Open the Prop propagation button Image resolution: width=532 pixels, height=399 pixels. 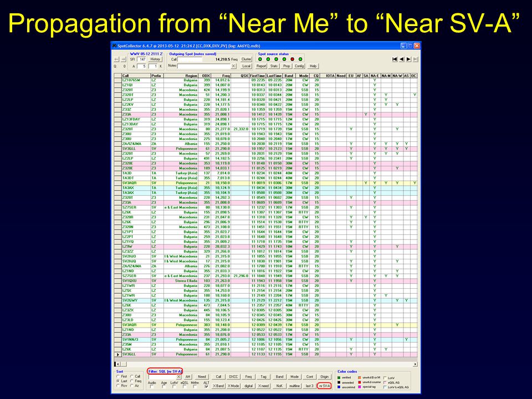pos(287,66)
